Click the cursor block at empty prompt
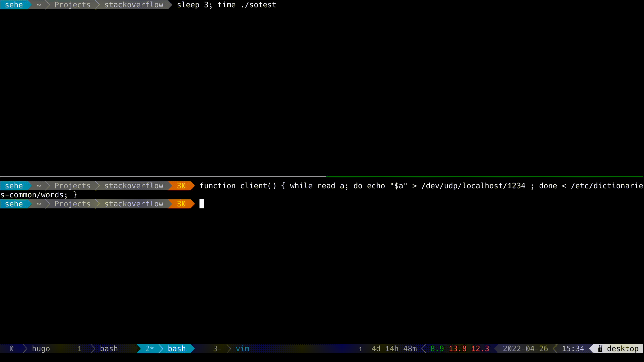Viewport: 644px width, 362px height. click(x=202, y=204)
